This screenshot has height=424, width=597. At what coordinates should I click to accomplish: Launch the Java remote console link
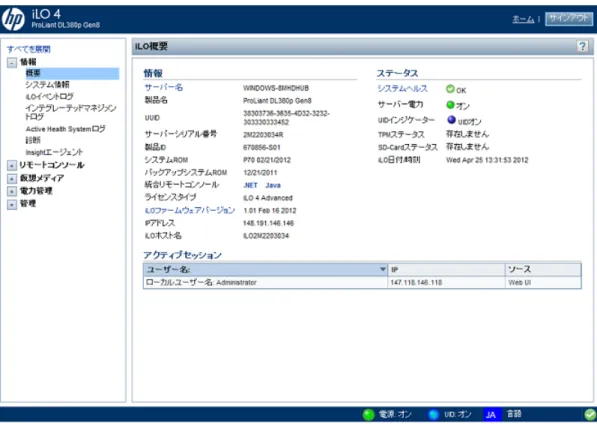(x=273, y=185)
